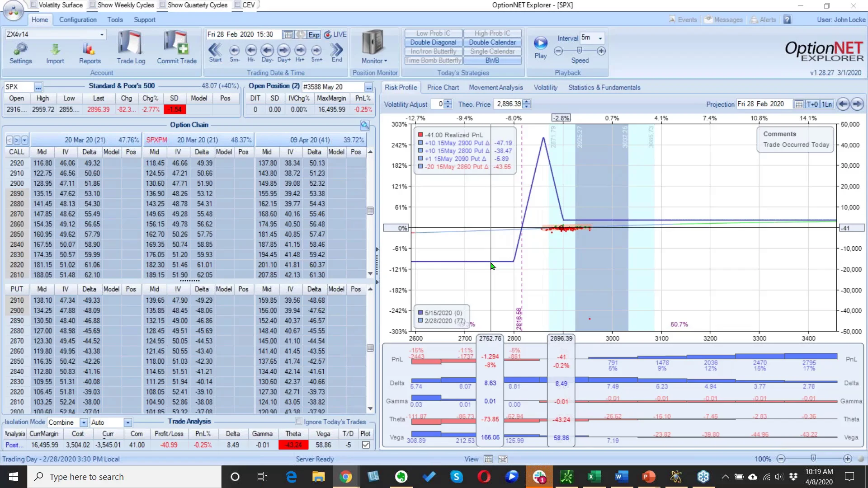Click the Windows search box
868x488 pixels.
125,477
